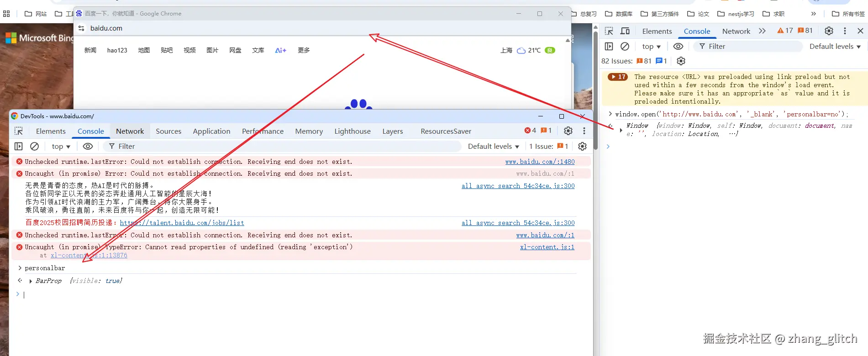Expand the BarProp object result
Image resolution: width=868 pixels, height=356 pixels.
click(30, 281)
